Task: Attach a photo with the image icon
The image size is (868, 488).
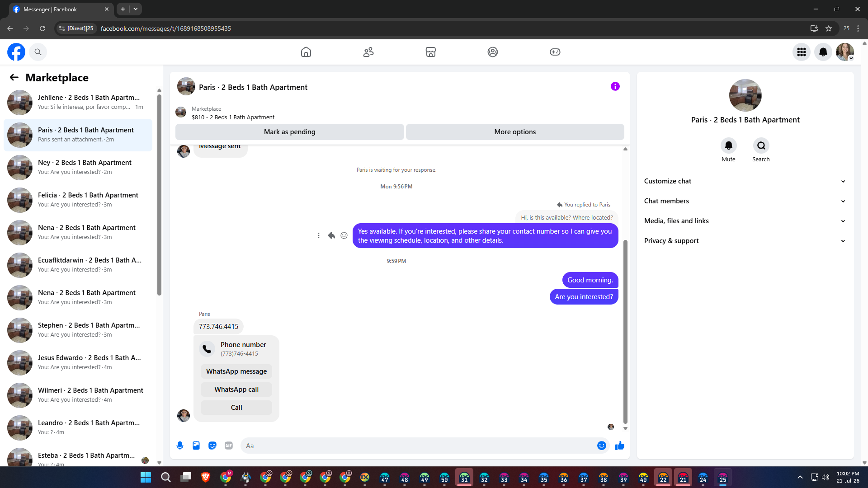Action: click(x=196, y=446)
